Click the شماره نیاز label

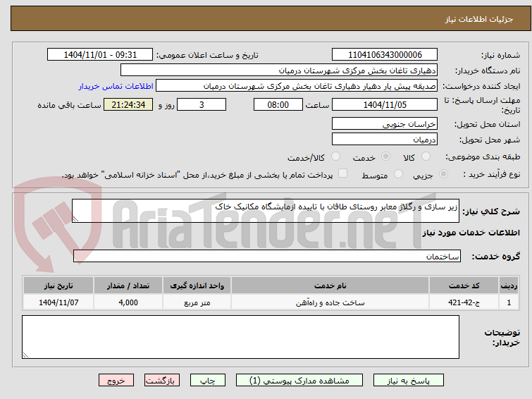pos(500,55)
